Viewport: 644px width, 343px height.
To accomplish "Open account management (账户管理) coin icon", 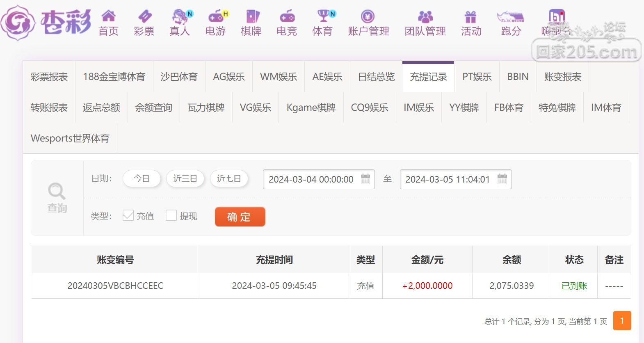I will tap(368, 16).
